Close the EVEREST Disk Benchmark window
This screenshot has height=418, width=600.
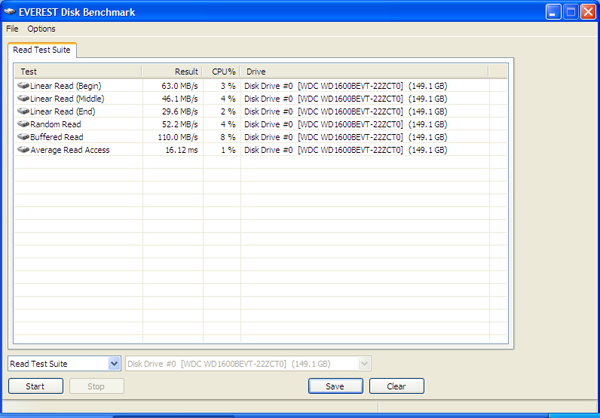coord(587,12)
